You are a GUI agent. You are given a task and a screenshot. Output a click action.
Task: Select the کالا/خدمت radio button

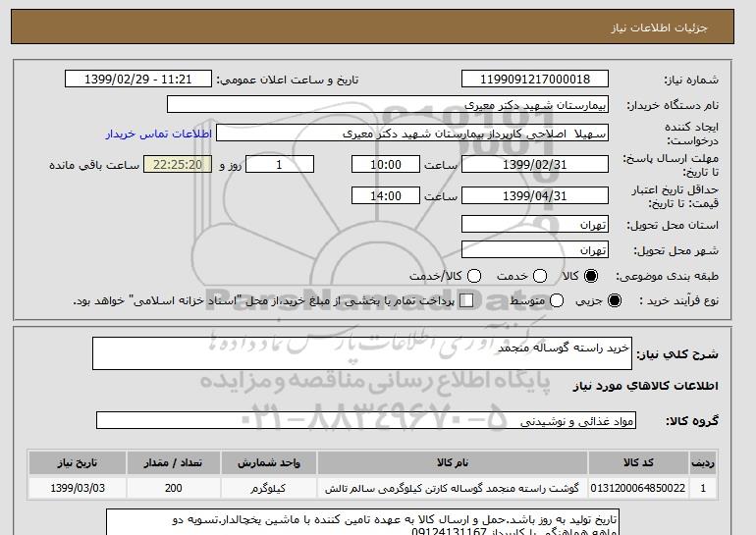(x=474, y=276)
